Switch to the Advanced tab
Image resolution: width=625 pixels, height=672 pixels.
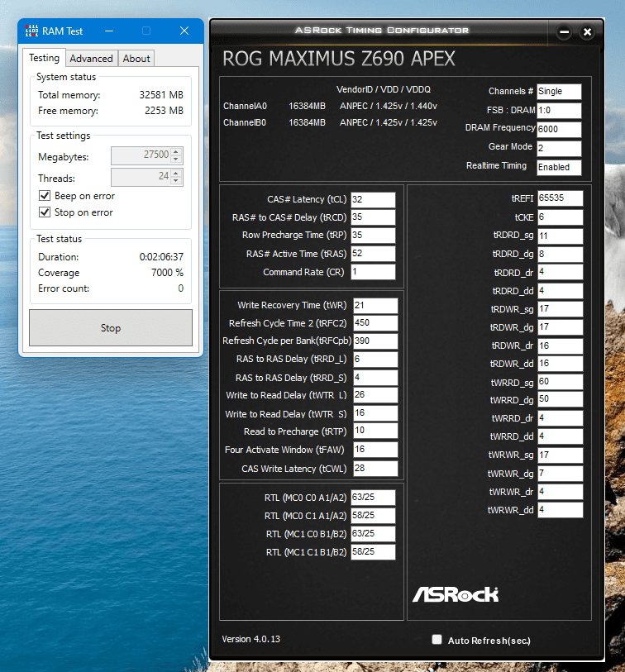[x=91, y=59]
